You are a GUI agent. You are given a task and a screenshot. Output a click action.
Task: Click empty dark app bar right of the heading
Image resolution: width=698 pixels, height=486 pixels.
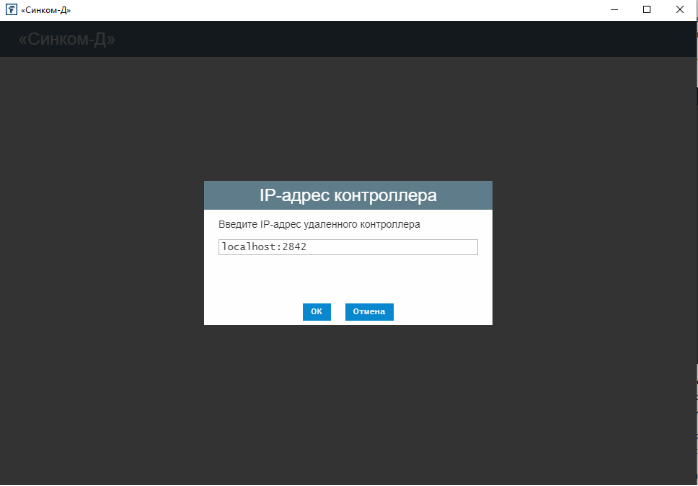coord(400,40)
